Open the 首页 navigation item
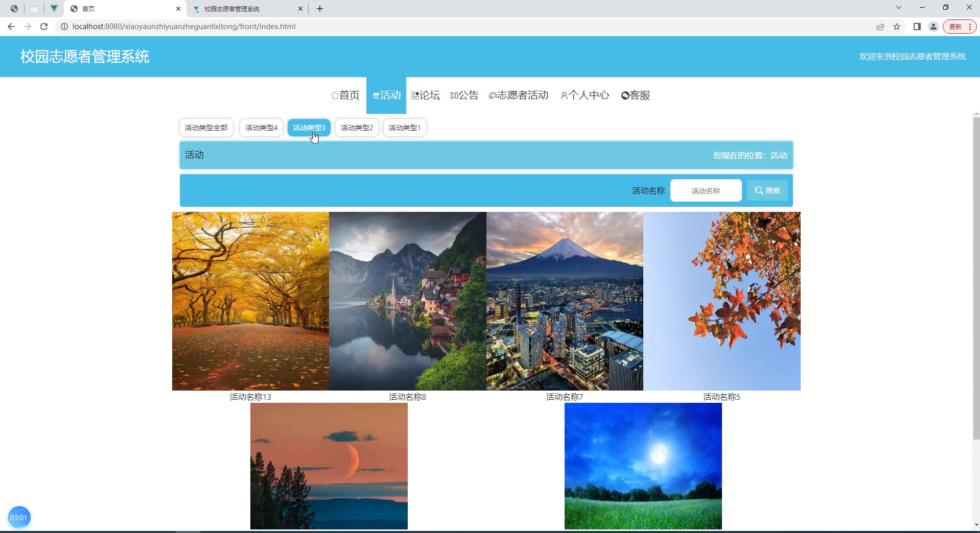This screenshot has height=533, width=980. tap(345, 95)
